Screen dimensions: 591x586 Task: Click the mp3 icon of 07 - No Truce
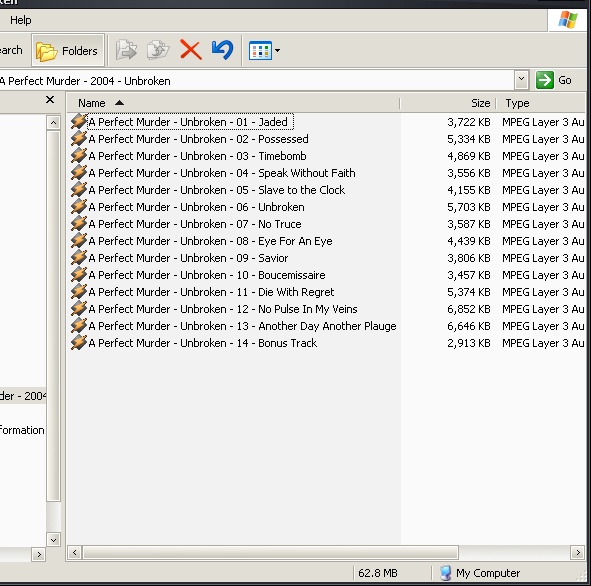[79, 223]
